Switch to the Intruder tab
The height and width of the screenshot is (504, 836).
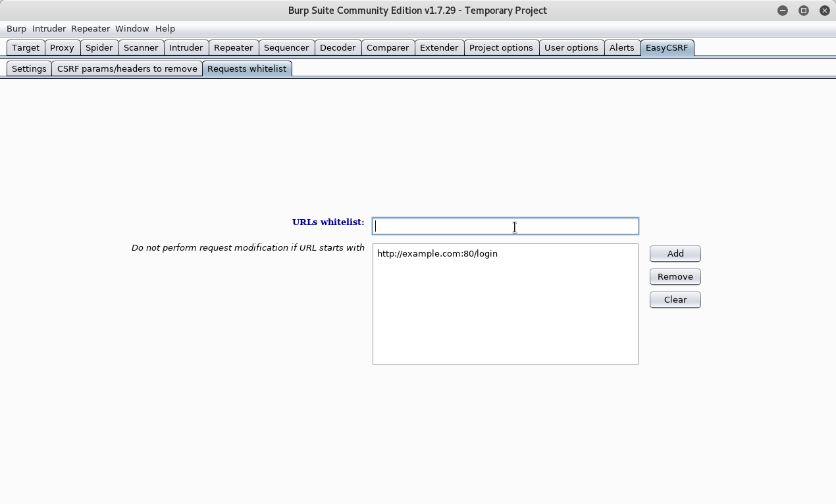[x=186, y=48]
